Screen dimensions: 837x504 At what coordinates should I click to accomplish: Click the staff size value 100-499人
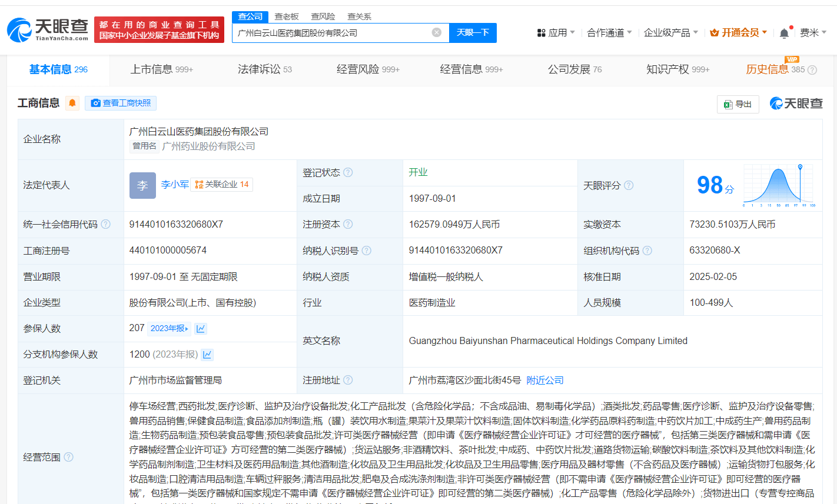pos(711,302)
